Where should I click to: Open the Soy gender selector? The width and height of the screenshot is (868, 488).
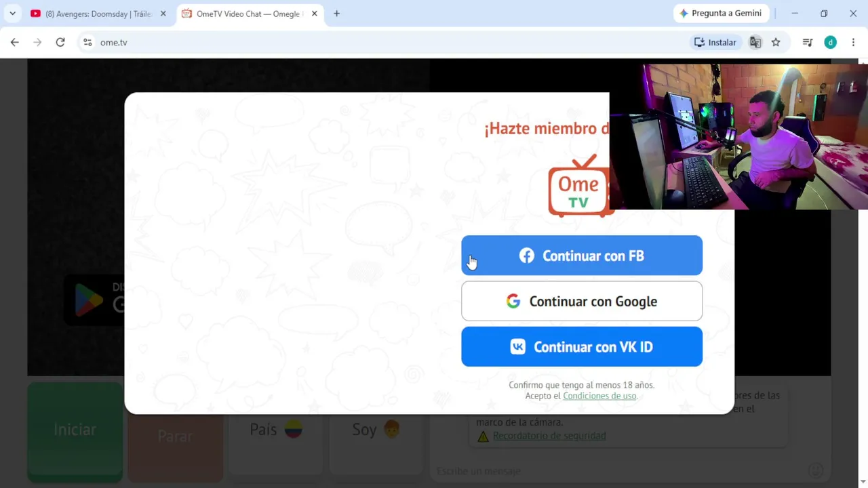(x=376, y=429)
